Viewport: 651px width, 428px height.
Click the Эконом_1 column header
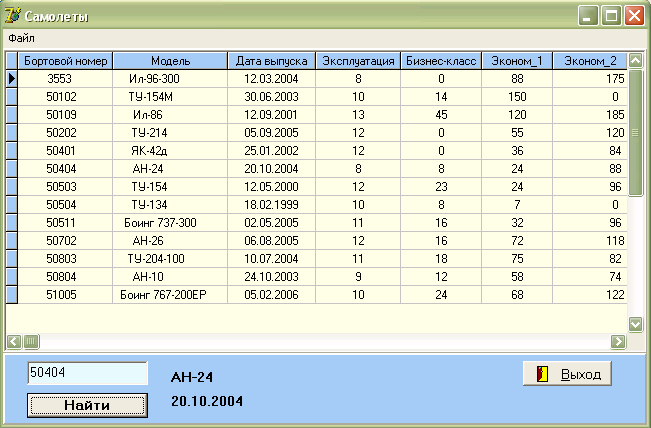(x=517, y=61)
